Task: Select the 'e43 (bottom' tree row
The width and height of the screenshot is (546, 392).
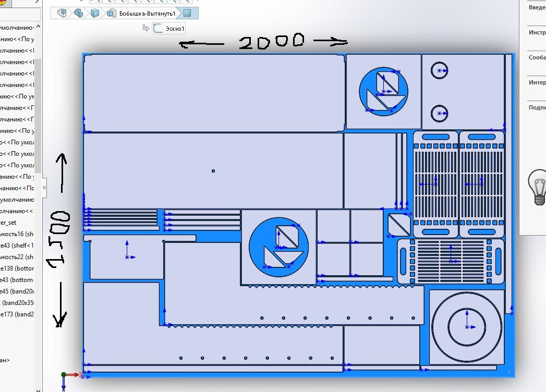Action: (x=17, y=280)
